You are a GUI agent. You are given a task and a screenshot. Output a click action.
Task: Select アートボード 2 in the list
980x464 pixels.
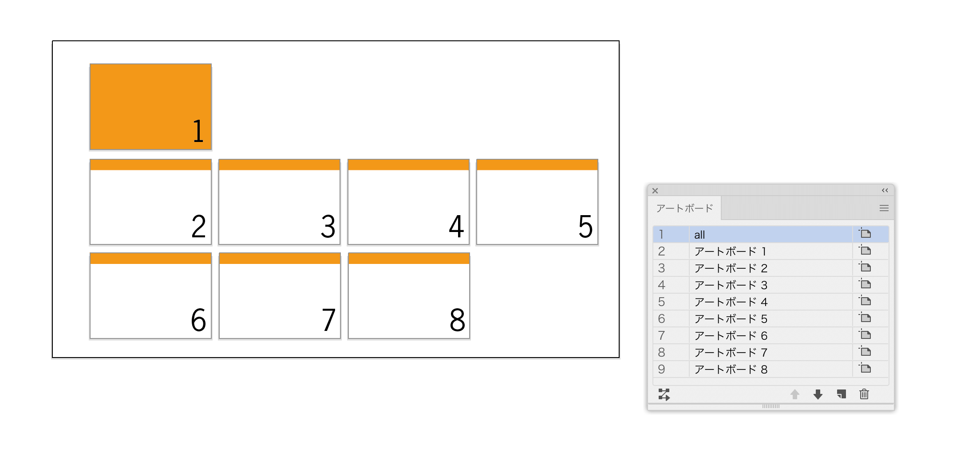[x=771, y=268]
